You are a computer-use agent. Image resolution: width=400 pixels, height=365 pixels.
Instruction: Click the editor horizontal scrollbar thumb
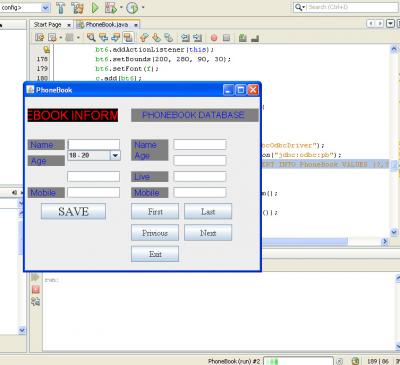point(305,241)
